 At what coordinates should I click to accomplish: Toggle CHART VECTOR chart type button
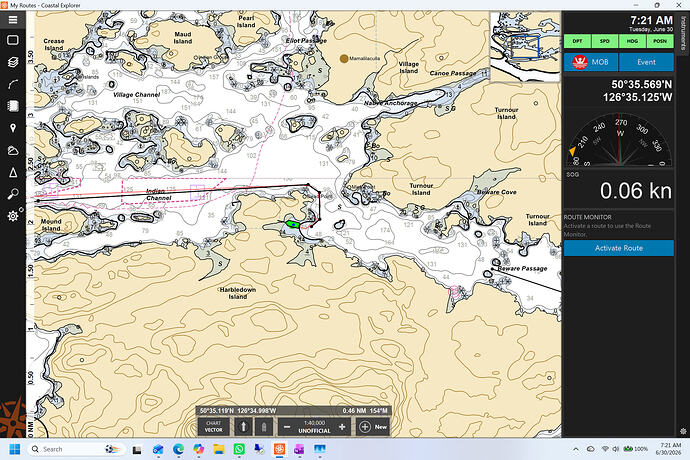point(213,427)
